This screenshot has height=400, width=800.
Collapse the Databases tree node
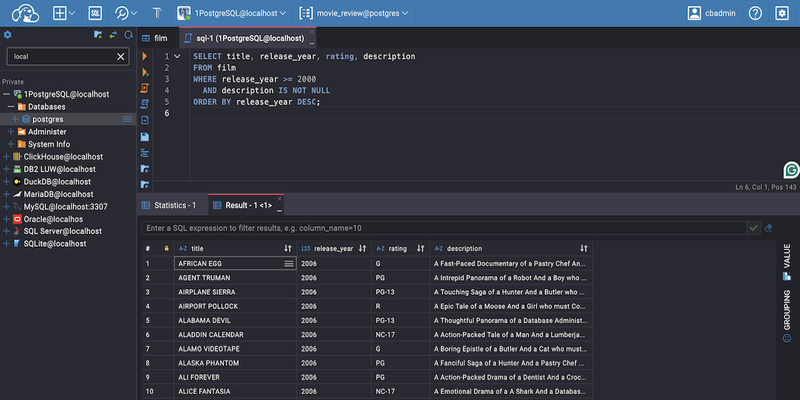(x=11, y=107)
